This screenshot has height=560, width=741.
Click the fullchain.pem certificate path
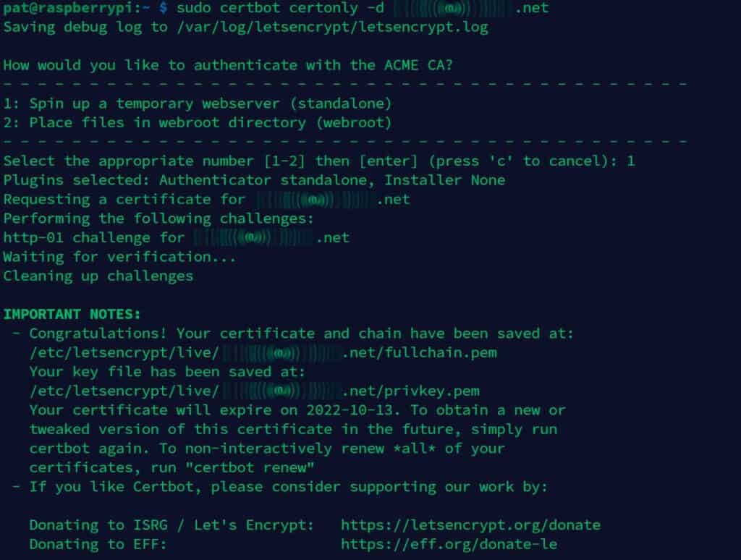click(x=263, y=353)
